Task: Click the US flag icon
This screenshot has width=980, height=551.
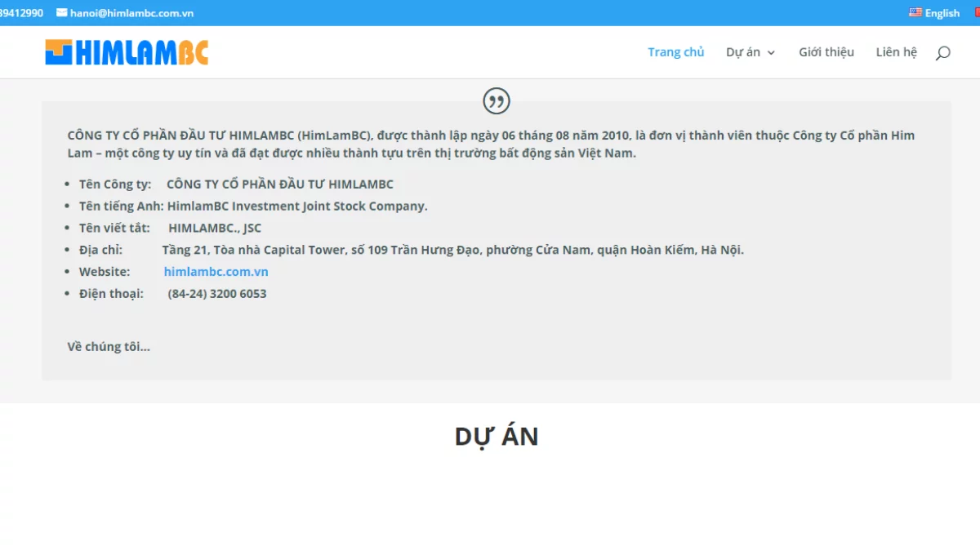Action: pyautogui.click(x=915, y=13)
